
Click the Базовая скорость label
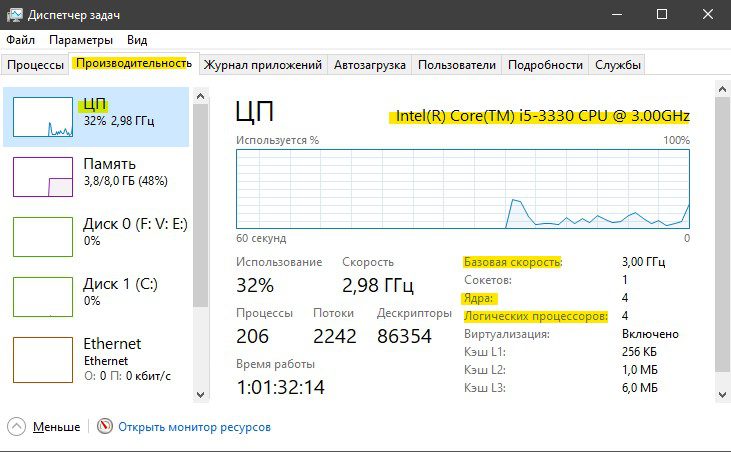[x=513, y=262]
